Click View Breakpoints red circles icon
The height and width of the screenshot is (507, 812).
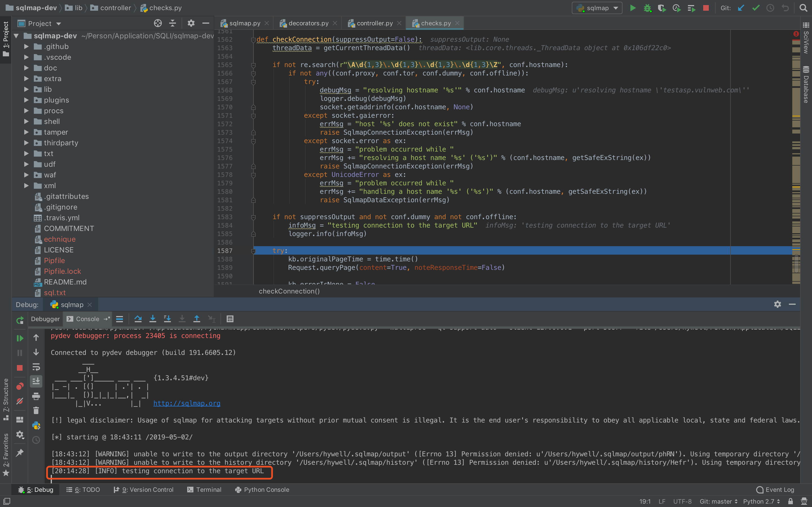coord(20,386)
